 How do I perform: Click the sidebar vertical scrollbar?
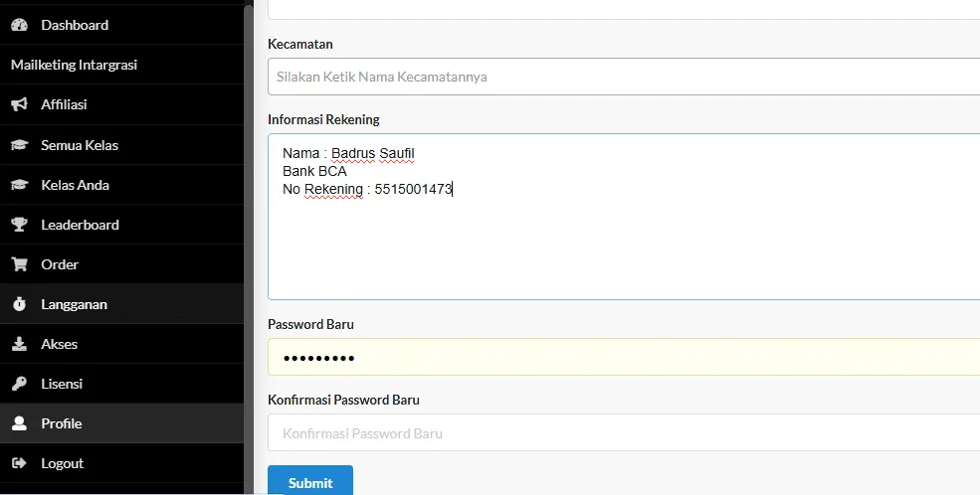click(x=249, y=248)
